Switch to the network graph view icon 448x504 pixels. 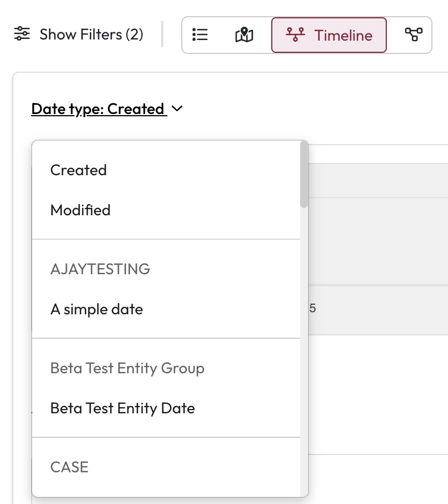pyautogui.click(x=413, y=35)
